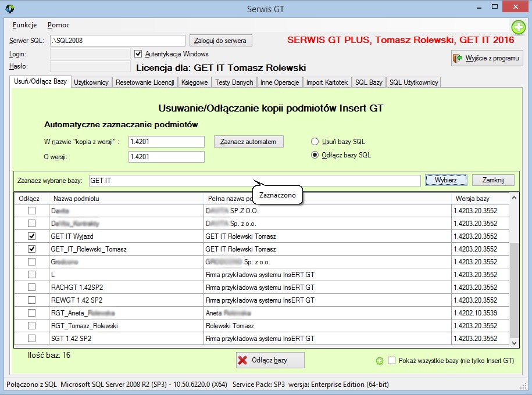Click Wersja bazy column header
The height and width of the screenshot is (395, 532).
click(x=480, y=198)
